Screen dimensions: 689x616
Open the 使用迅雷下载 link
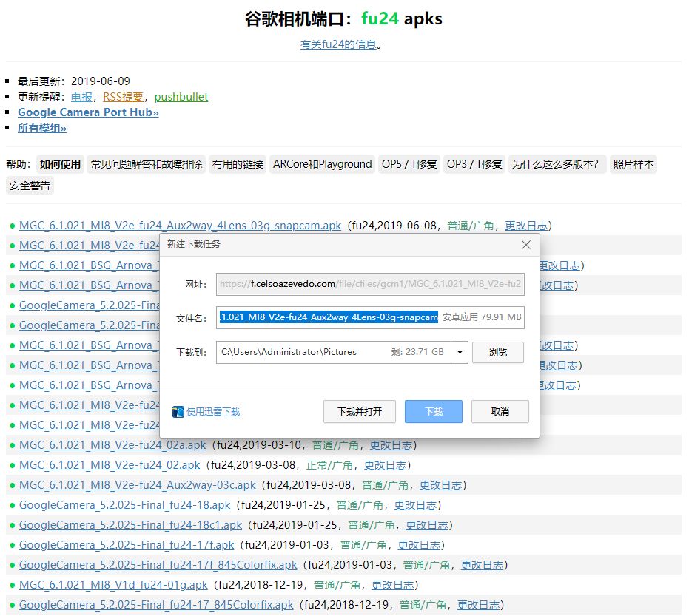pos(212,411)
